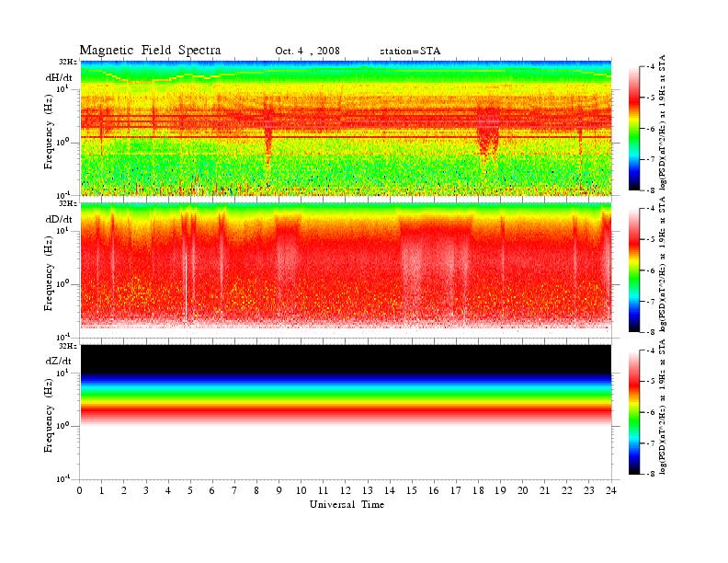Image resolution: width=728 pixels, height=563 pixels.
Task: Click the log(PSD) colorbar caption beside dD/dt panel
Action: (x=663, y=264)
